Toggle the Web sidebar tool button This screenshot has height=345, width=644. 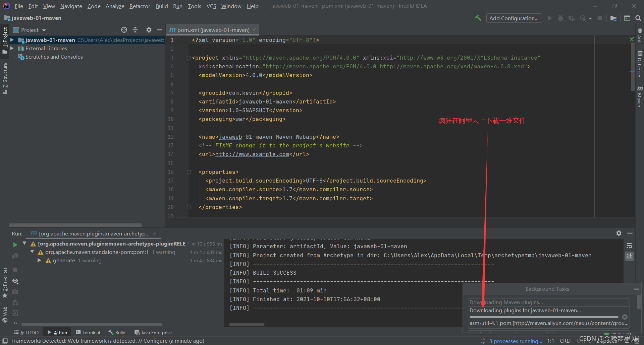(x=5, y=315)
